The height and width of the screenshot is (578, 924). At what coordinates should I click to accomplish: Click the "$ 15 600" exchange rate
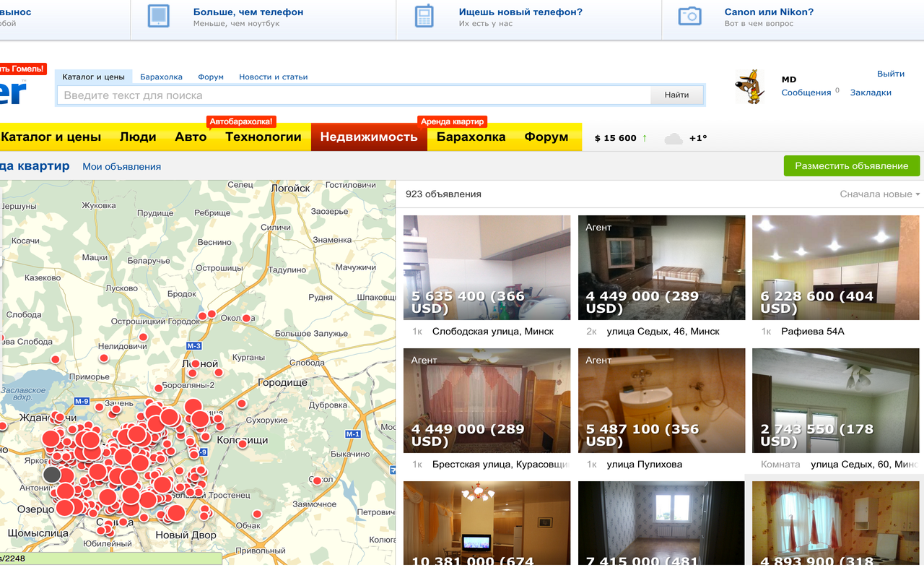click(x=616, y=138)
